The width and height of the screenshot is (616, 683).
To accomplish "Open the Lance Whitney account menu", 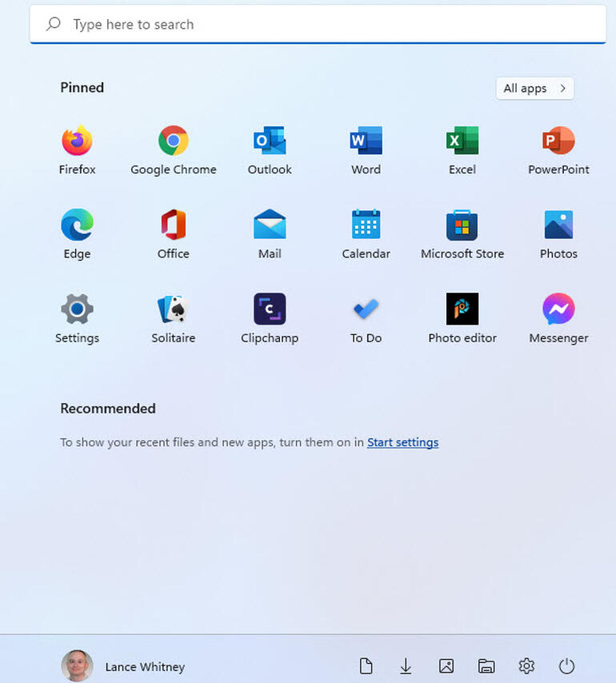I will pos(123,666).
